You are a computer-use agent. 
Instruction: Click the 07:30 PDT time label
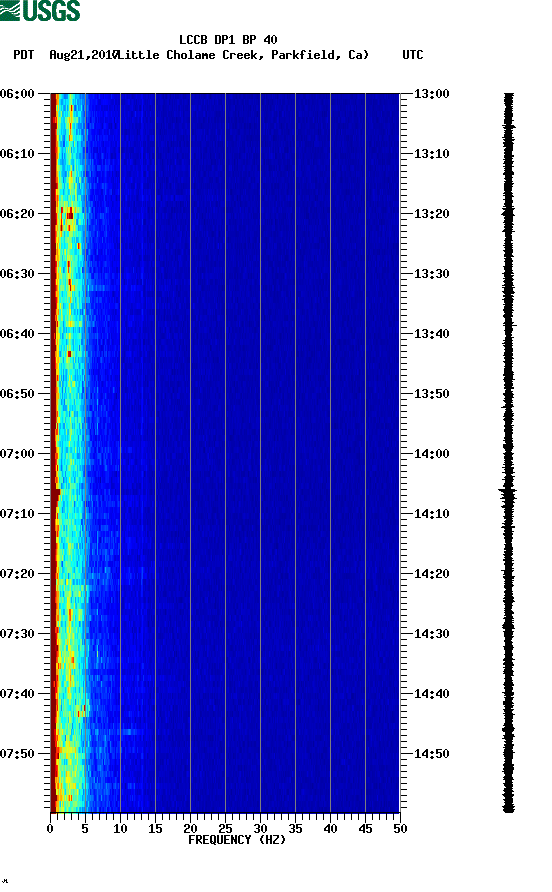pyautogui.click(x=17, y=634)
